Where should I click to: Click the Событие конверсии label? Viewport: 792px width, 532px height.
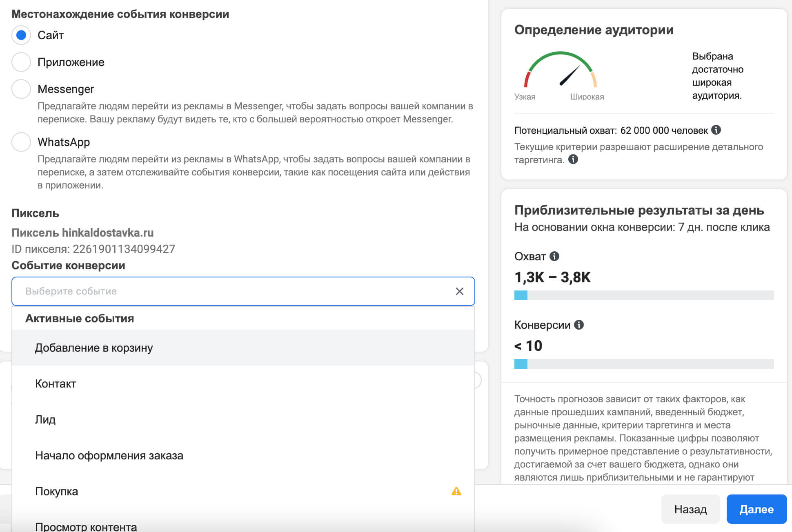[68, 265]
